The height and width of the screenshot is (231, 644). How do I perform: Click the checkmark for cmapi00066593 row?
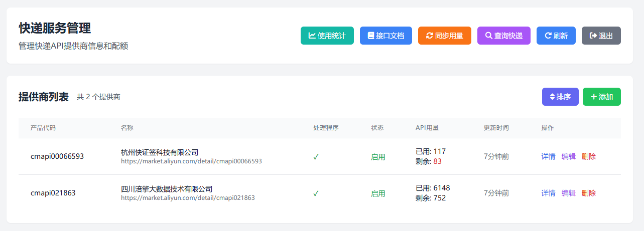316,157
